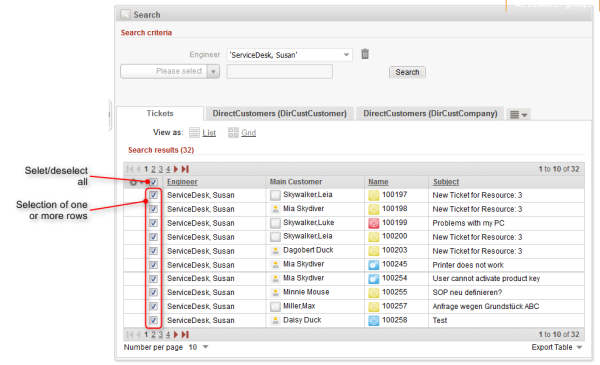Open the Tickets tab
The image size is (600, 365).
click(x=160, y=113)
